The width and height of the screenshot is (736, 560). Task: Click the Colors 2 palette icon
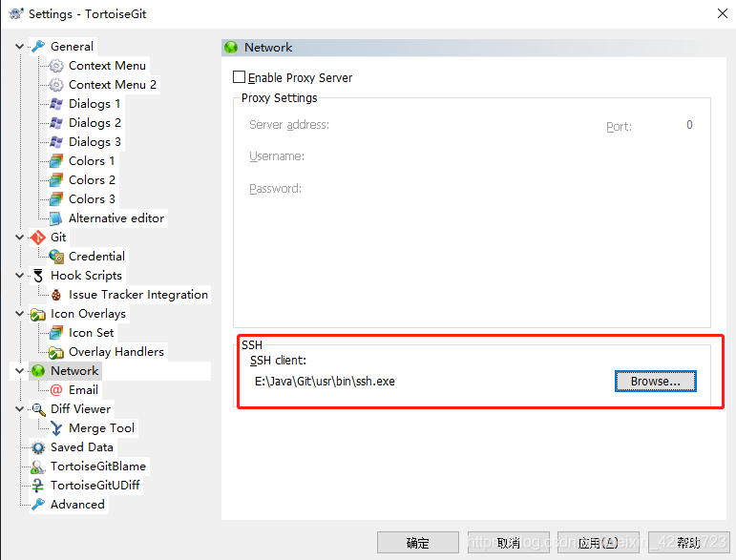pyautogui.click(x=56, y=180)
